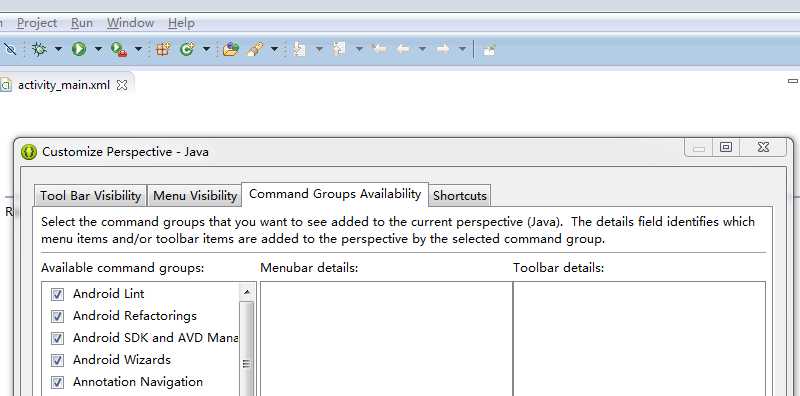Viewport: 800px width, 396px height.
Task: Open the External Tools dropdown arrow
Action: tap(138, 49)
